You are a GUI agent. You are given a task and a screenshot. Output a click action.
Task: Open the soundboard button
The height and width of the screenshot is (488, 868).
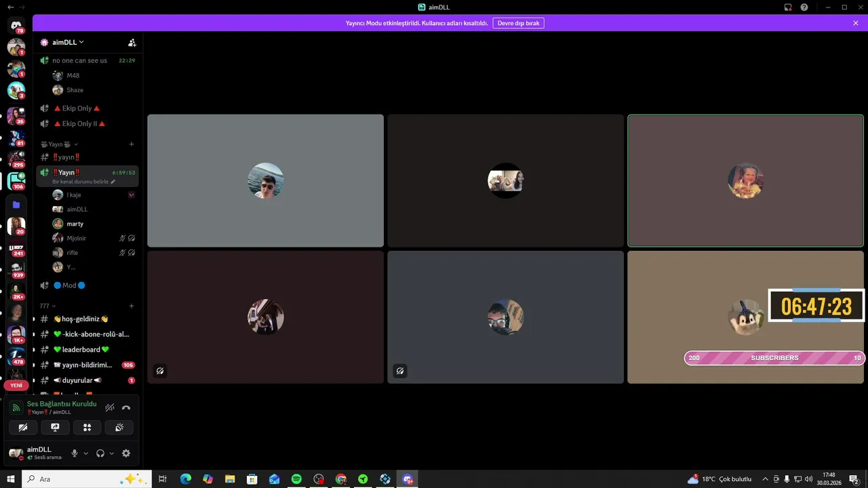(119, 428)
